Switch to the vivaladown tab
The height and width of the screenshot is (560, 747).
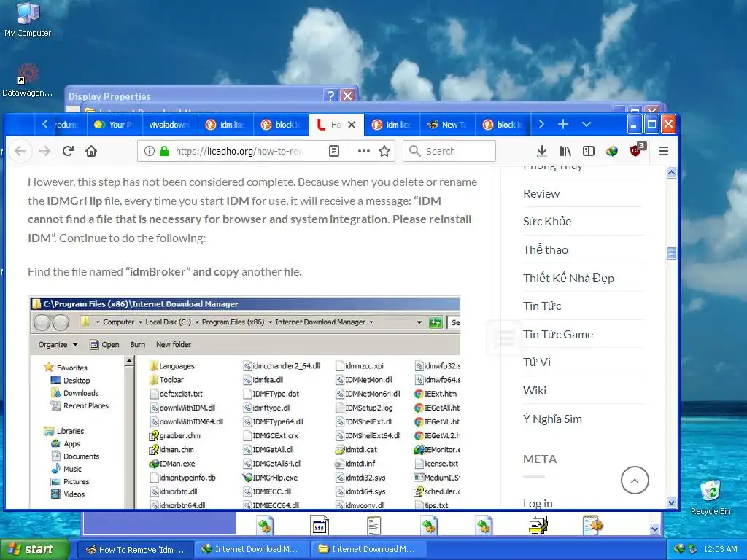pos(169,125)
